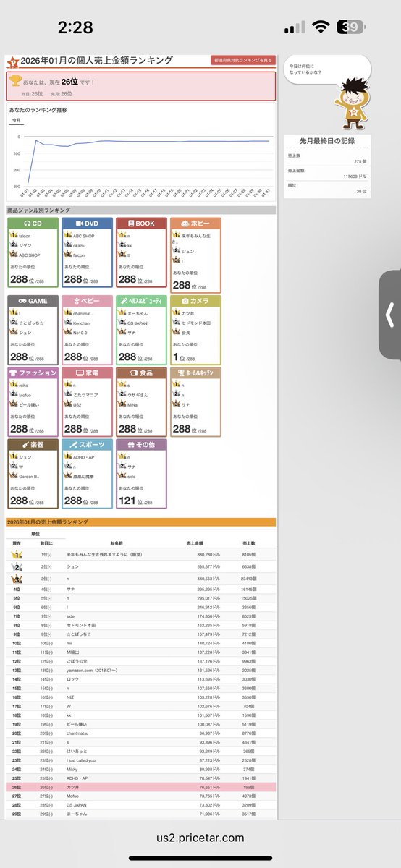Click the food icon on 食品 card
The width and height of the screenshot is (401, 868).
coord(133,373)
